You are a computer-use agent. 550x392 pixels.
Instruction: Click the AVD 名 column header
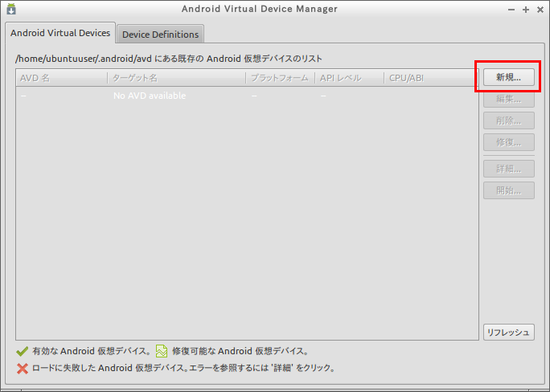[62, 78]
